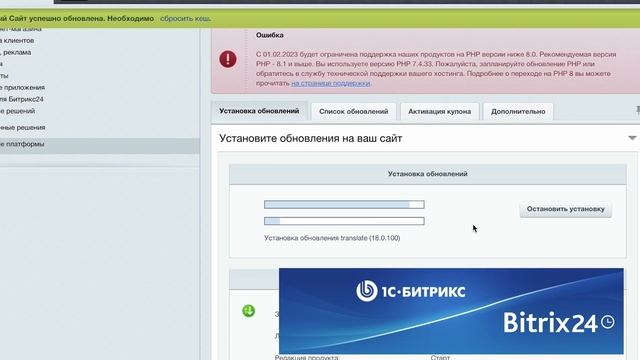Click the 'Ошибка' heading text
Image resolution: width=640 pixels, height=360 pixels.
click(270, 35)
